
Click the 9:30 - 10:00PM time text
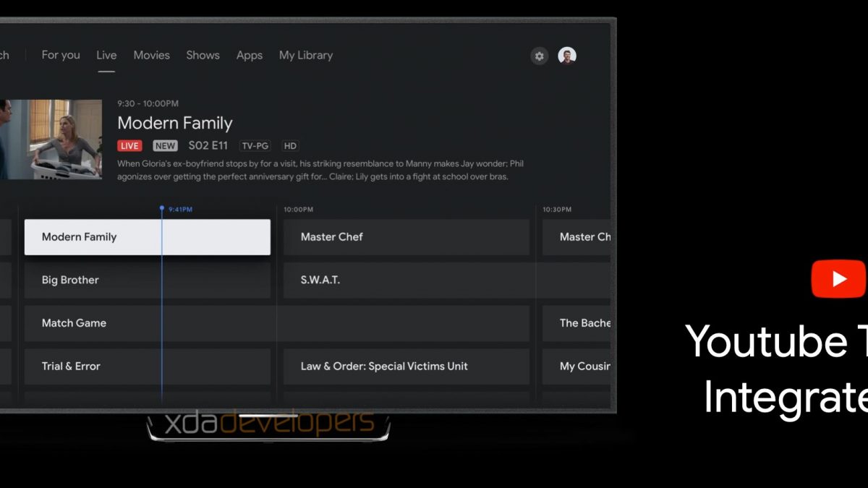[148, 104]
